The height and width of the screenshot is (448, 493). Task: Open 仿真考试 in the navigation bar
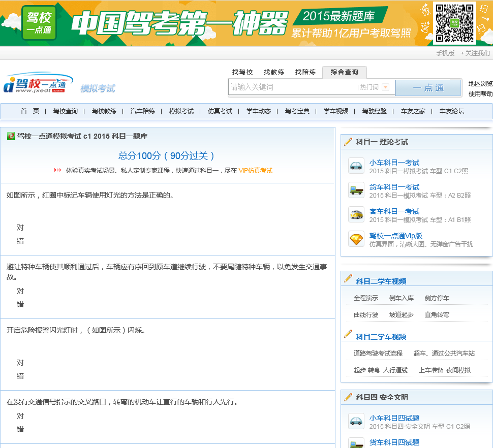click(x=220, y=111)
